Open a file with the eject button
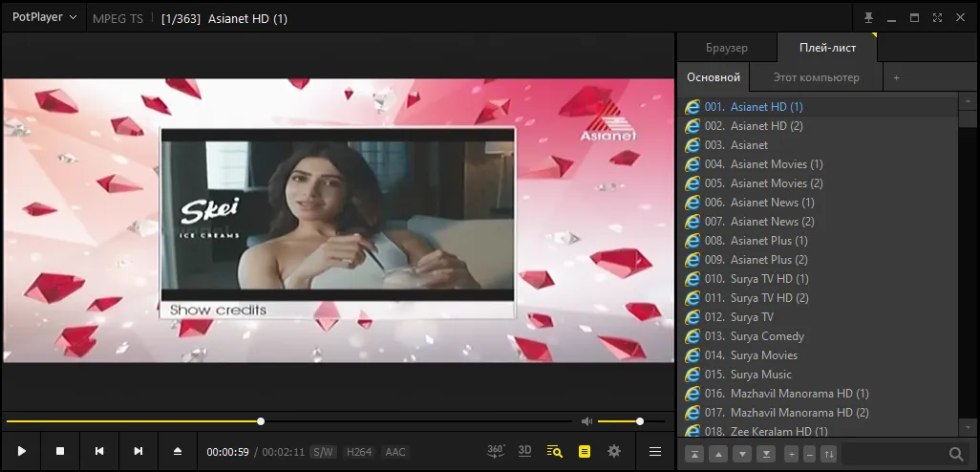The height and width of the screenshot is (472, 980). tap(178, 451)
